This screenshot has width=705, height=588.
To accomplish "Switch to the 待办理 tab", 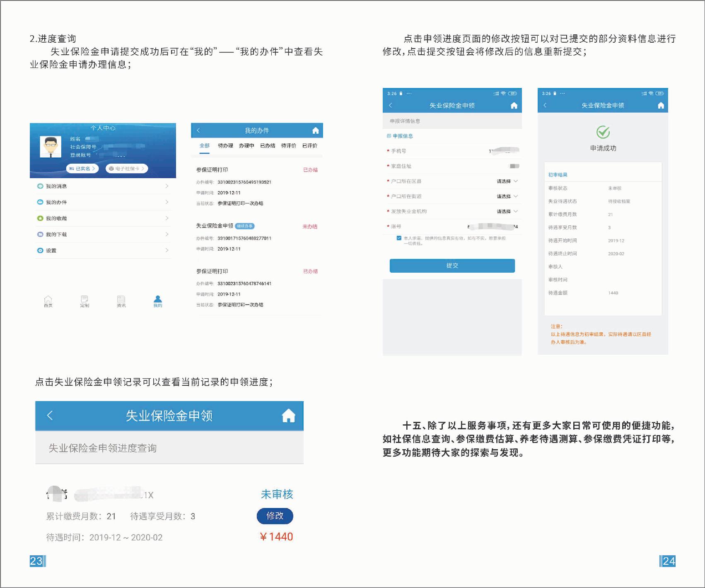I will point(225,146).
